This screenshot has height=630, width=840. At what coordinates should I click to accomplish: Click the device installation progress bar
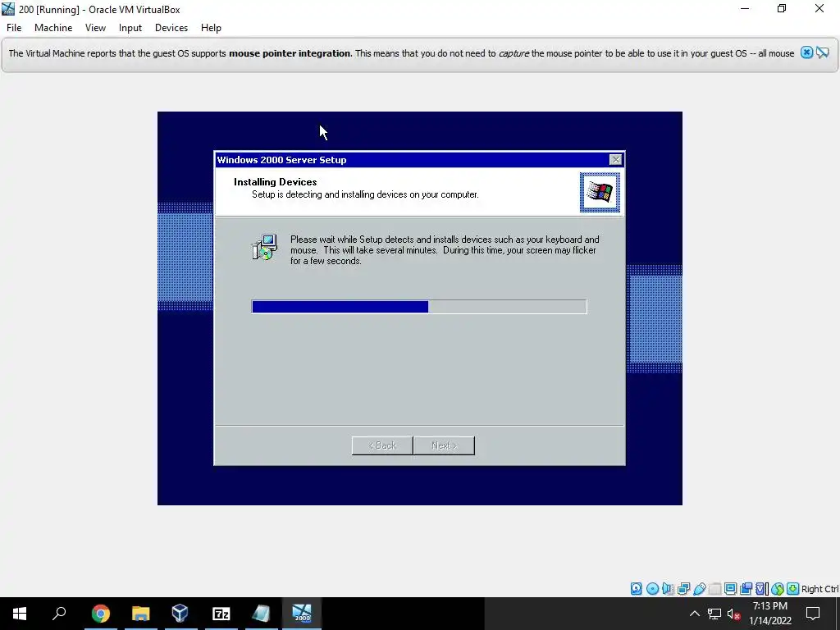coord(419,307)
